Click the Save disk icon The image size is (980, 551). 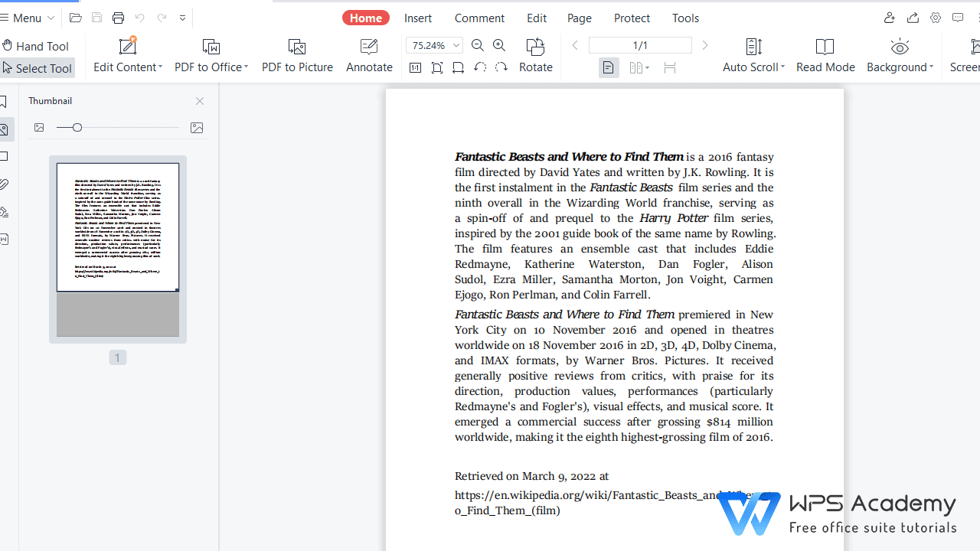96,18
